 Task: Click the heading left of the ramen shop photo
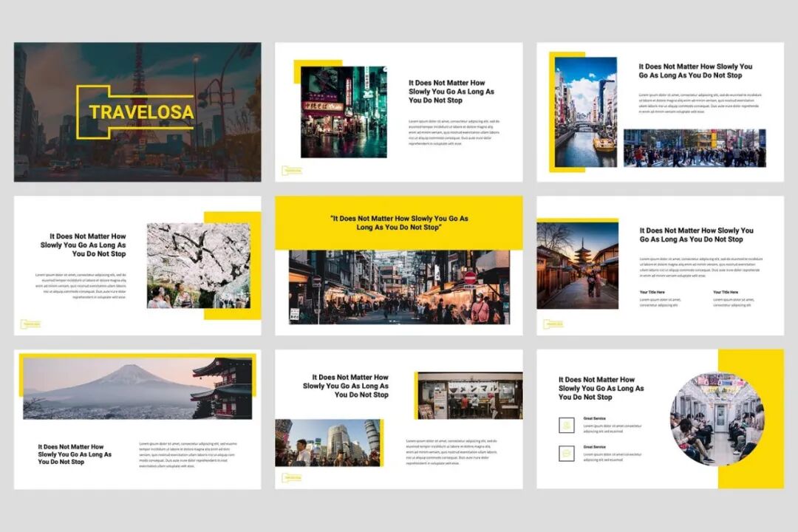coord(346,386)
